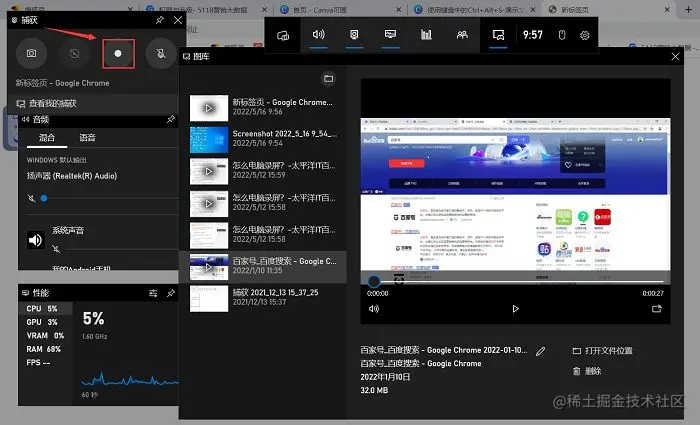Image resolution: width=700 pixels, height=425 pixels.
Task: Play the selected video
Action: [x=516, y=309]
